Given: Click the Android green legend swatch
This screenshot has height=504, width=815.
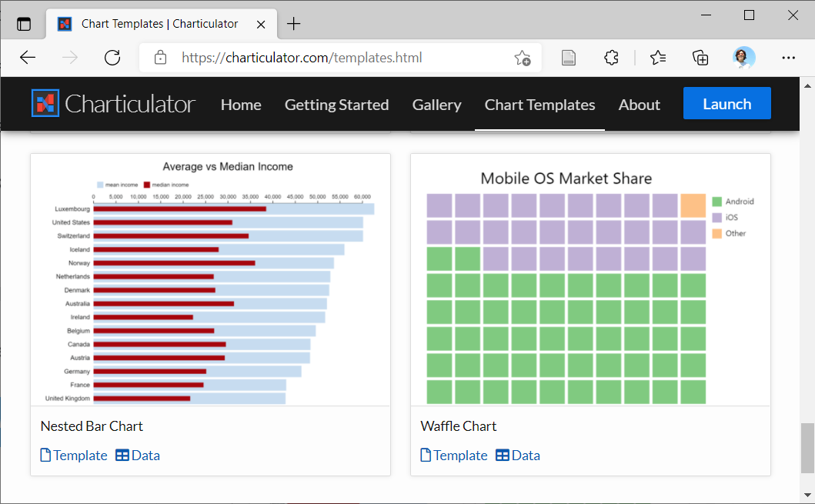Looking at the screenshot, I should 716,202.
